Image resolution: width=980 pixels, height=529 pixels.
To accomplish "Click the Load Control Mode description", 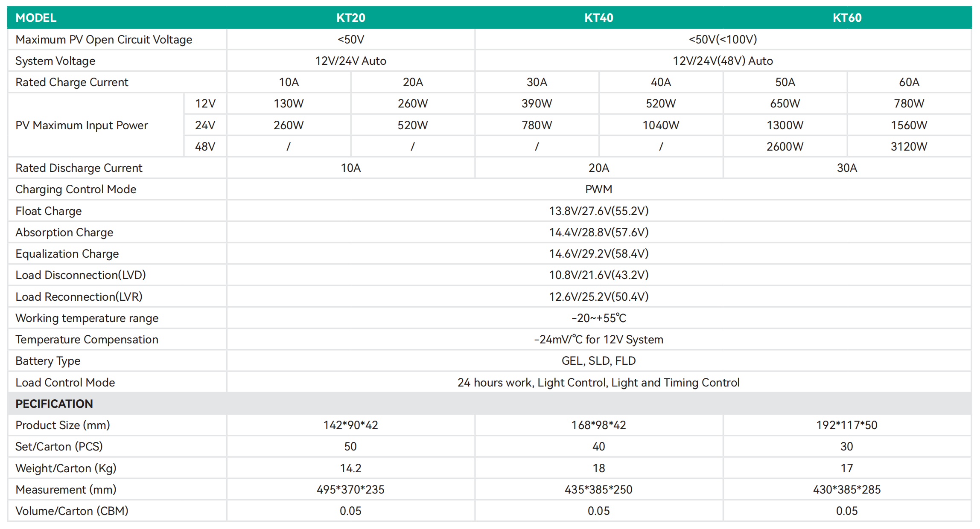I will tap(598, 383).
